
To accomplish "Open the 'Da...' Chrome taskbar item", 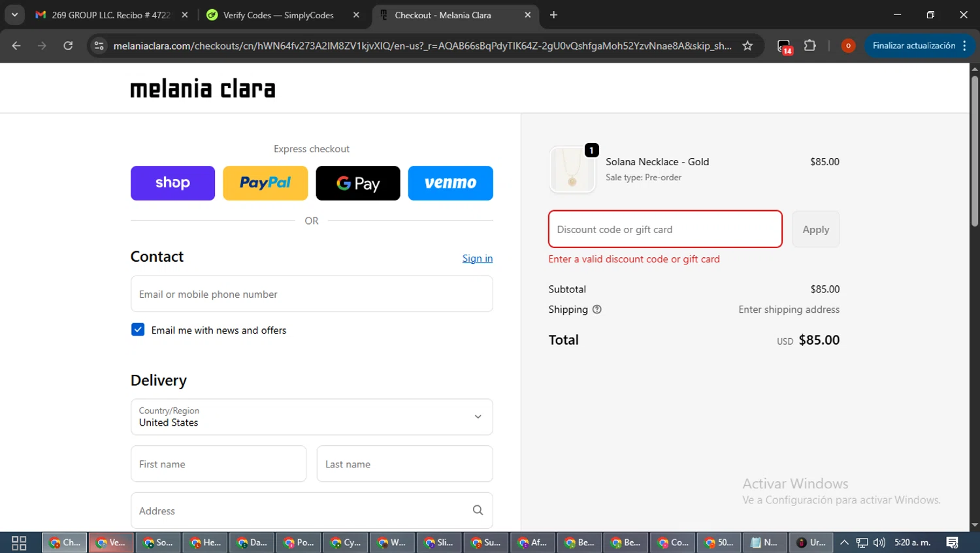I will [x=252, y=543].
